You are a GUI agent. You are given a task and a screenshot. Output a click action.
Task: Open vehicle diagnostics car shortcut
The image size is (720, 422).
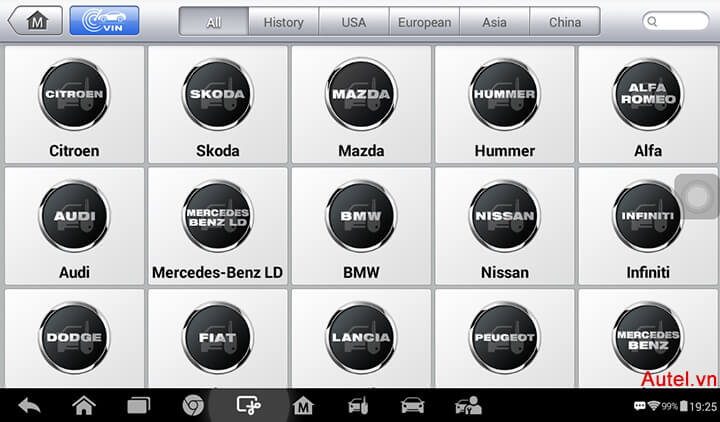(x=412, y=406)
